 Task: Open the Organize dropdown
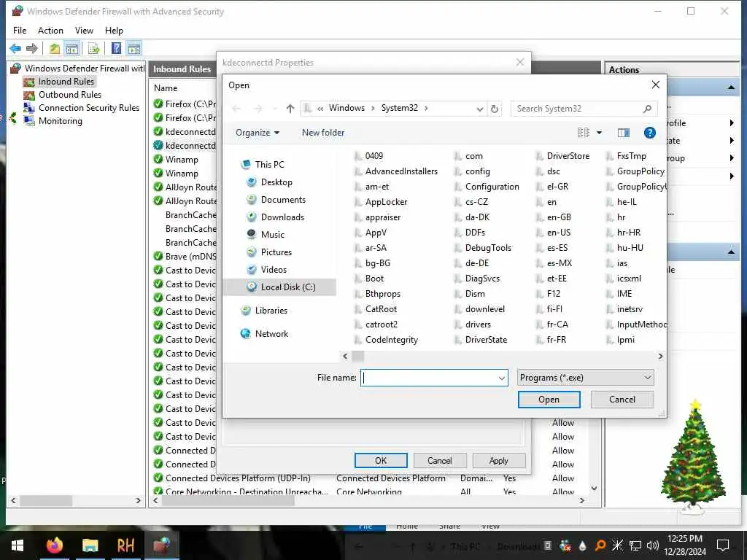click(258, 133)
